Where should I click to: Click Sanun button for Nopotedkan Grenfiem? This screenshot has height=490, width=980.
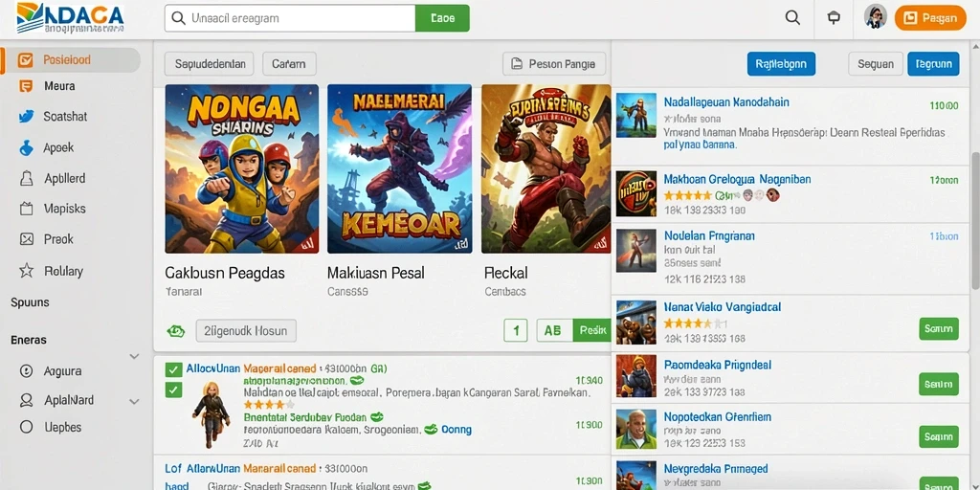click(939, 436)
